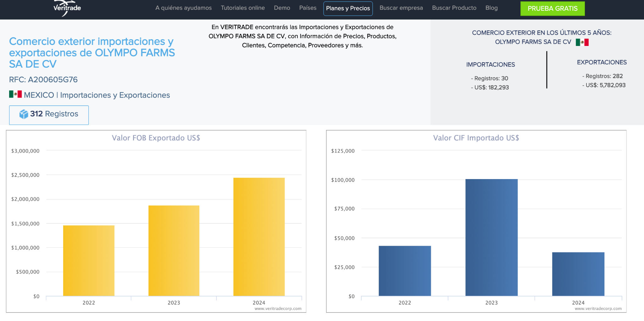Screen dimensions: 644x321
Task: Select Planes y Precios button
Action: tap(348, 8)
